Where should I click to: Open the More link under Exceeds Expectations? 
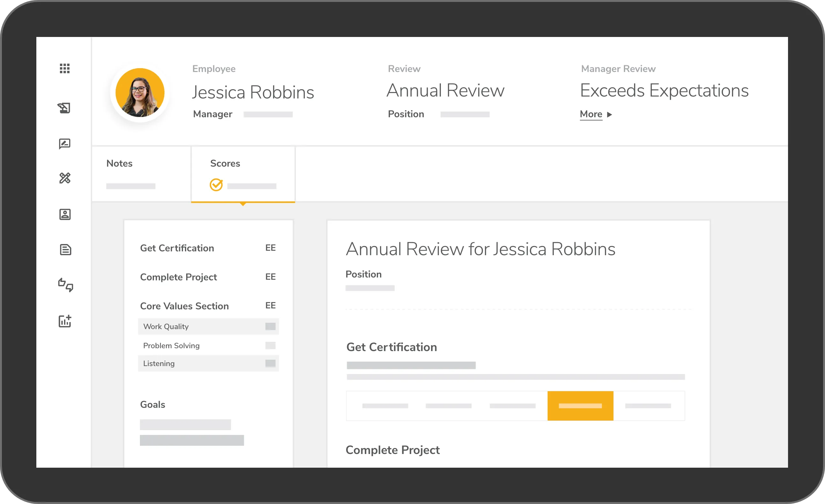point(591,114)
